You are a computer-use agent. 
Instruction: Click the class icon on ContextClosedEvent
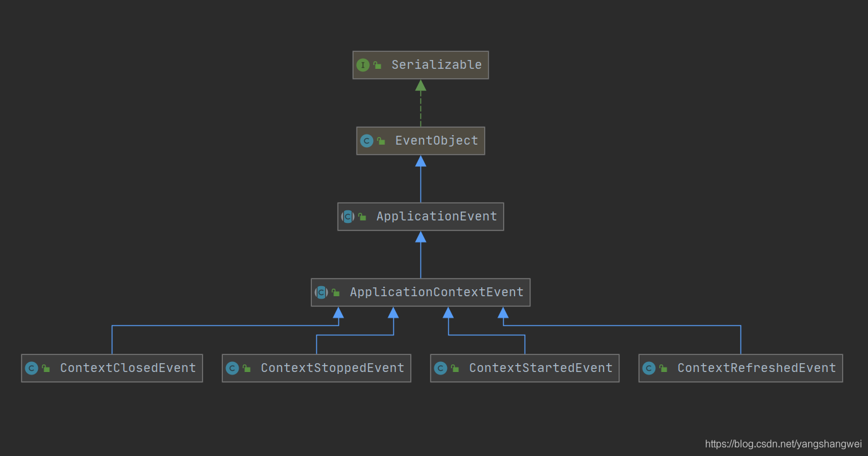pyautogui.click(x=31, y=368)
